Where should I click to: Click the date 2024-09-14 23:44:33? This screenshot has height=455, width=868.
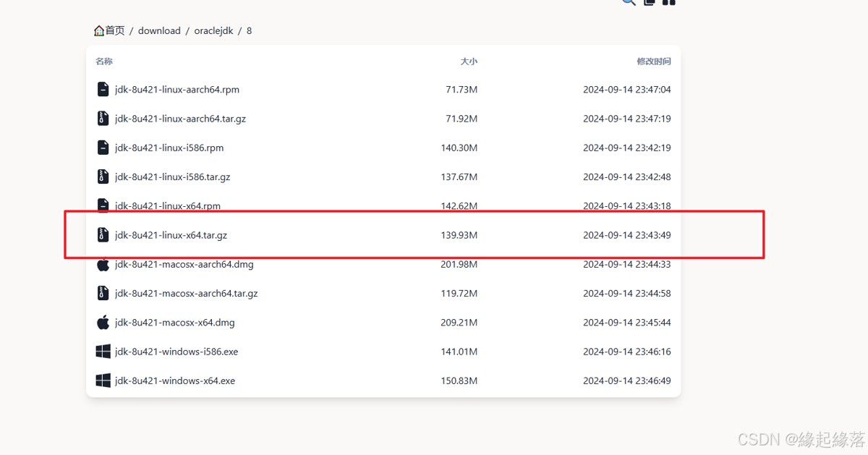(x=627, y=264)
